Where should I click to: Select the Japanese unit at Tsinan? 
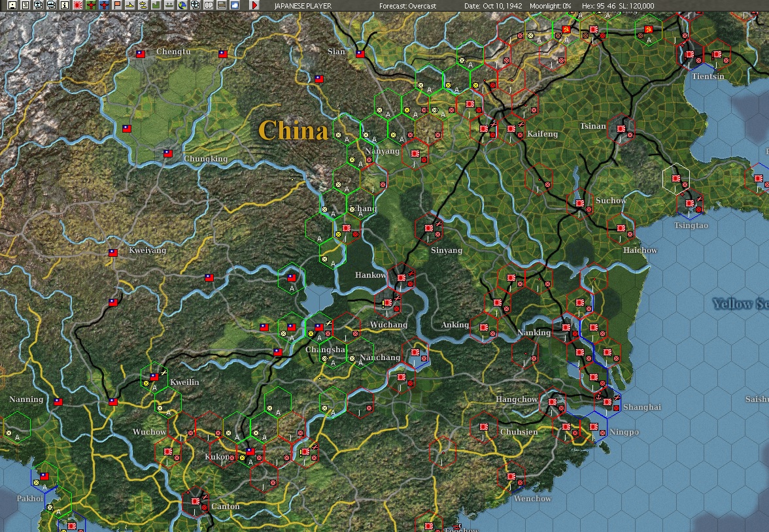[x=621, y=129]
